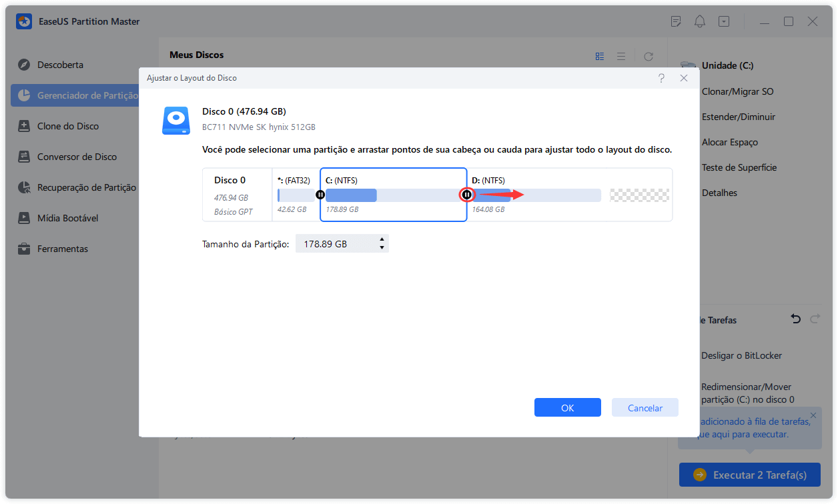Click the Disco 0 (476.94 GB) title text
The width and height of the screenshot is (838, 504).
click(x=244, y=111)
